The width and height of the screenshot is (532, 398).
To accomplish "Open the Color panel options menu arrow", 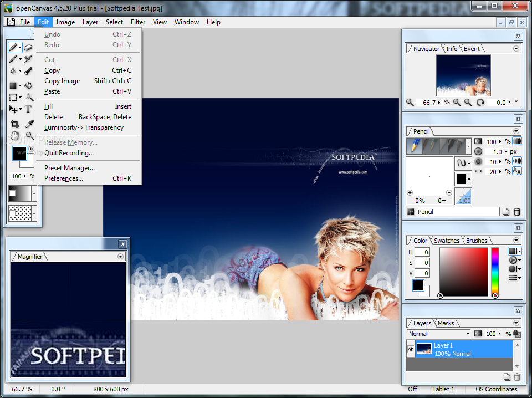I will 516,240.
